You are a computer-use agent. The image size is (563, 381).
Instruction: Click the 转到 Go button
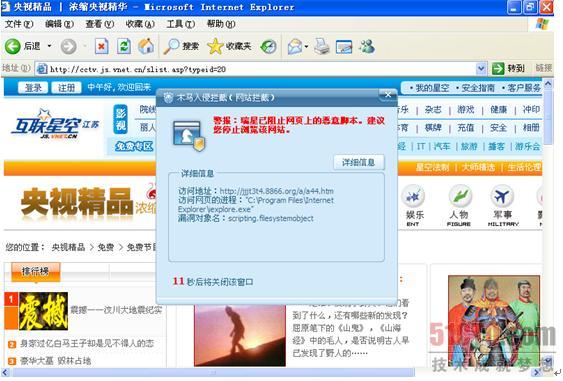point(509,68)
